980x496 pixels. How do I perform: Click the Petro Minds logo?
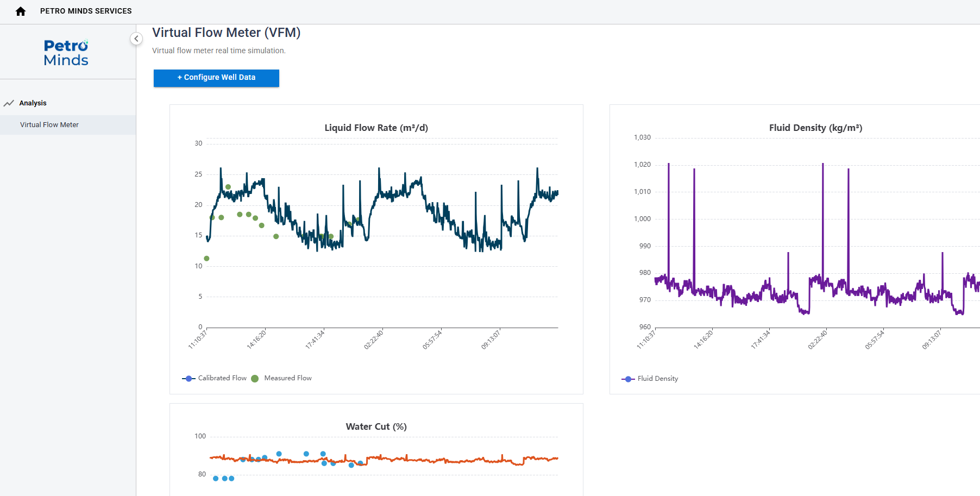(x=66, y=53)
